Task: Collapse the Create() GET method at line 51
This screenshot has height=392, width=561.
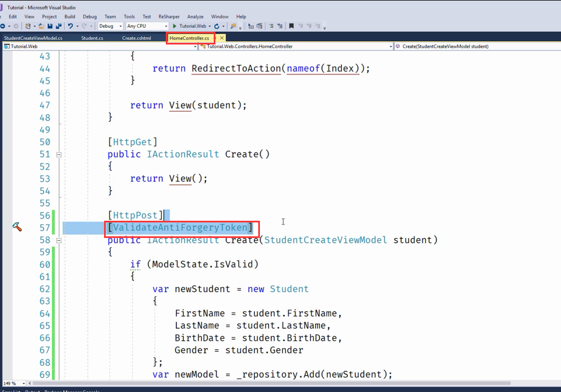Action: (x=58, y=154)
